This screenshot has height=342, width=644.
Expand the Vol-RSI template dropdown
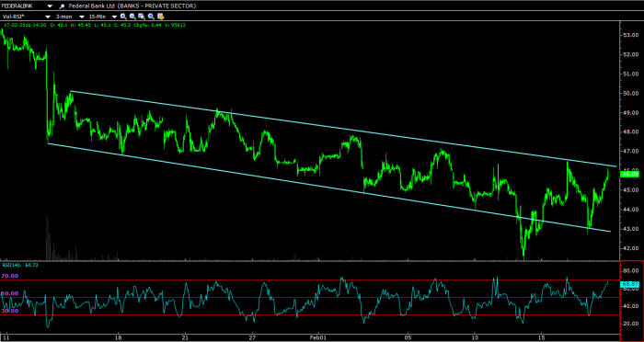pyautogui.click(x=48, y=17)
